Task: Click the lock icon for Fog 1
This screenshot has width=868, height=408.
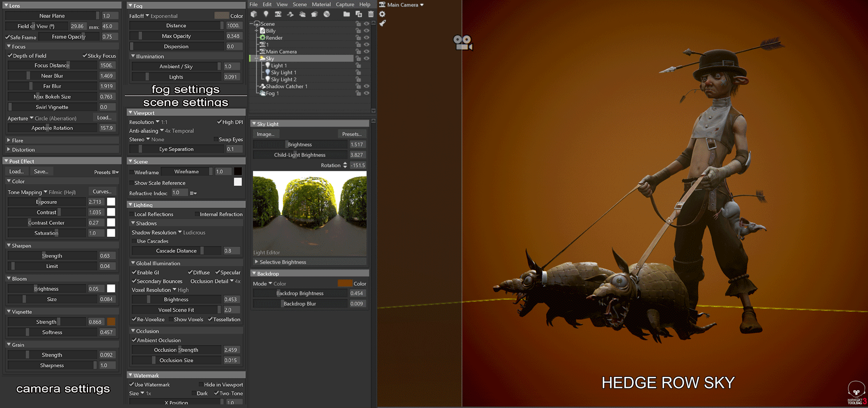Action: [358, 93]
